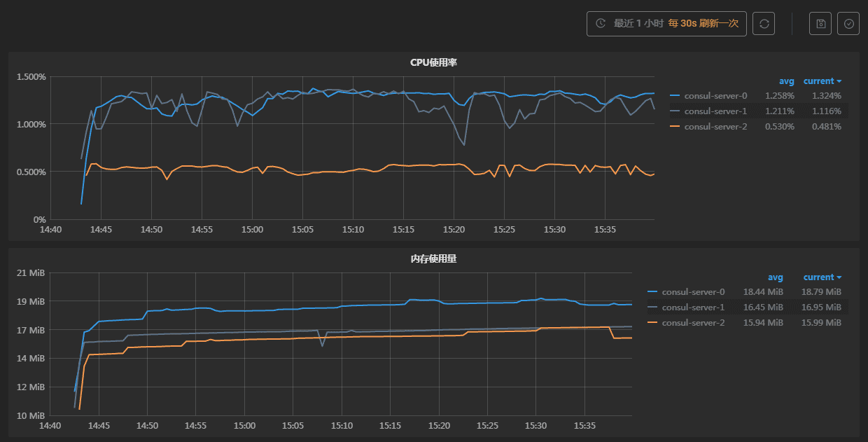Screen dimensions: 868x442
Task: Click the checkmark confirm icon
Action: click(848, 23)
